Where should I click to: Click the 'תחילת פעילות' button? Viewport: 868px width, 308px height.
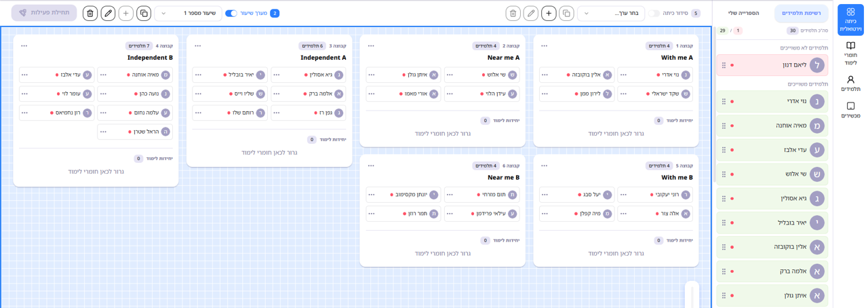pos(44,13)
